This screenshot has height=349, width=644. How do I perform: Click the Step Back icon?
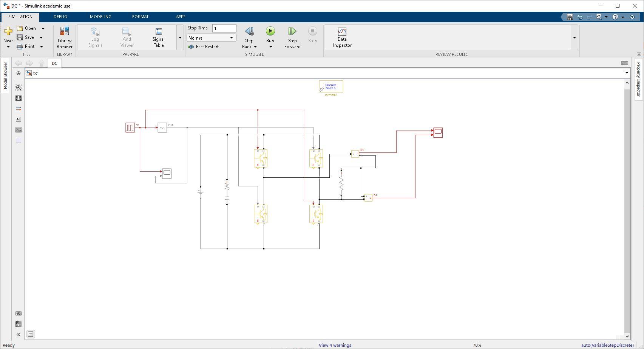click(x=249, y=32)
